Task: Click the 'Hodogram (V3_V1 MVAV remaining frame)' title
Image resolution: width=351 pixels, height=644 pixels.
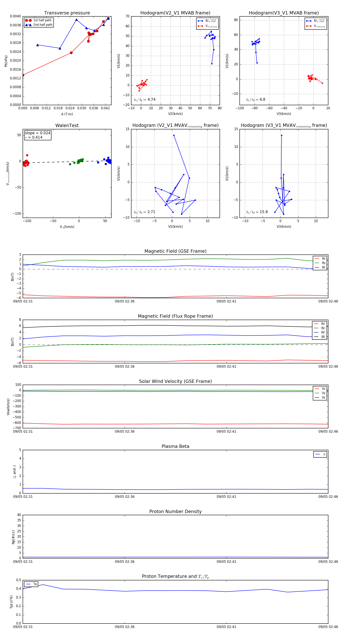Action: [284, 125]
